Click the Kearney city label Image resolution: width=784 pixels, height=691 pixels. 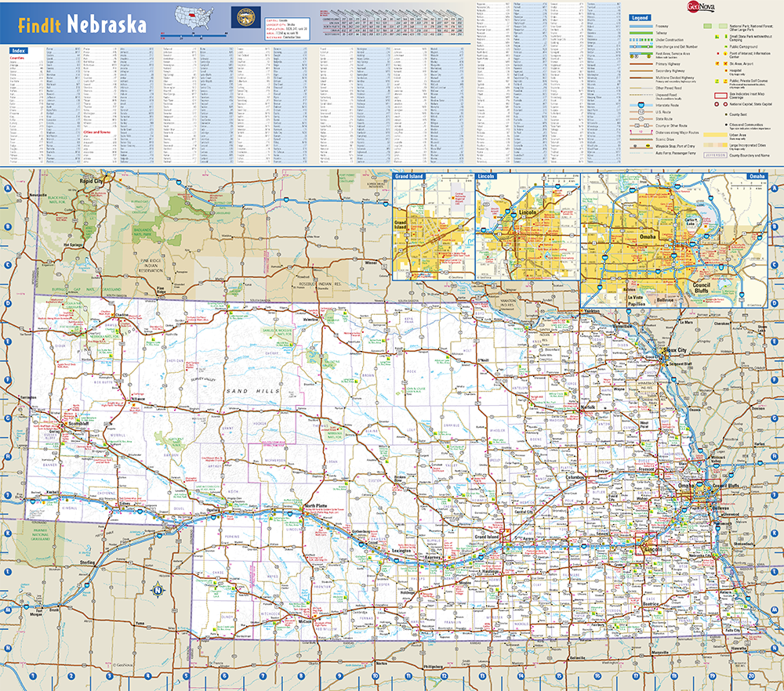(433, 557)
